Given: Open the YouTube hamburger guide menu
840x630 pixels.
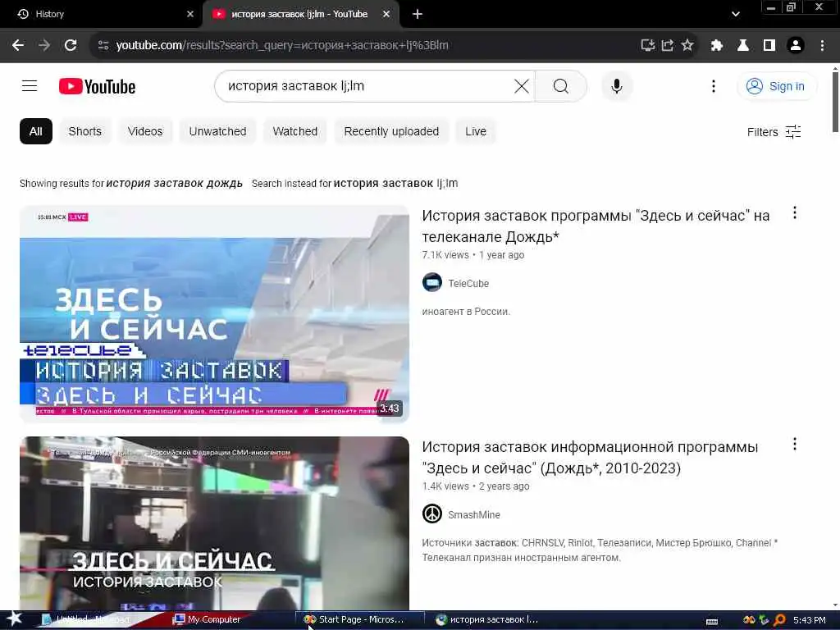Looking at the screenshot, I should coord(30,85).
